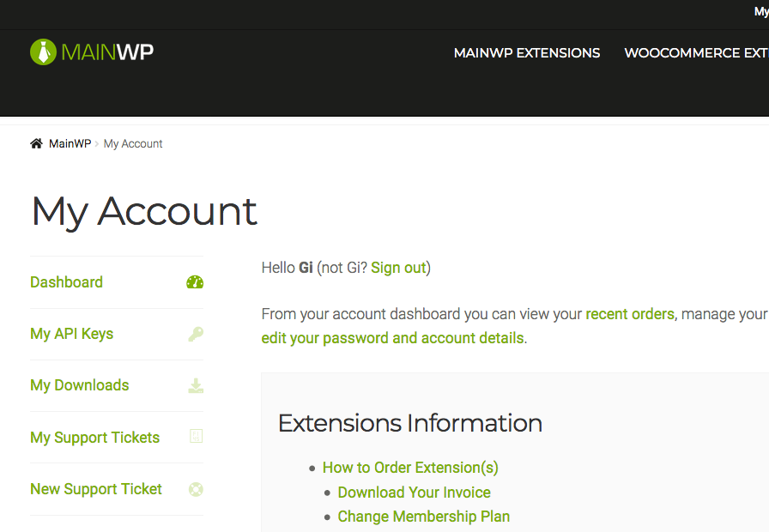Image resolution: width=769 pixels, height=532 pixels.
Task: Open MainWP Extensions menu
Action: (x=527, y=53)
